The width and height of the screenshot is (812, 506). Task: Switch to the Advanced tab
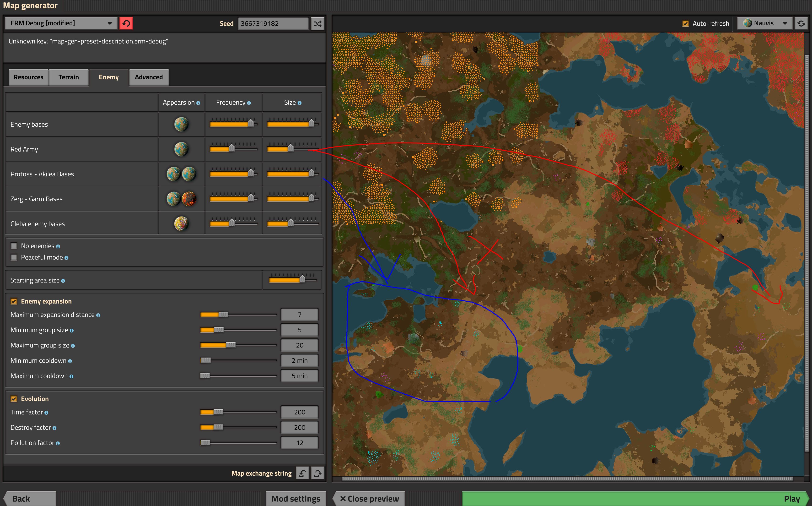[149, 77]
